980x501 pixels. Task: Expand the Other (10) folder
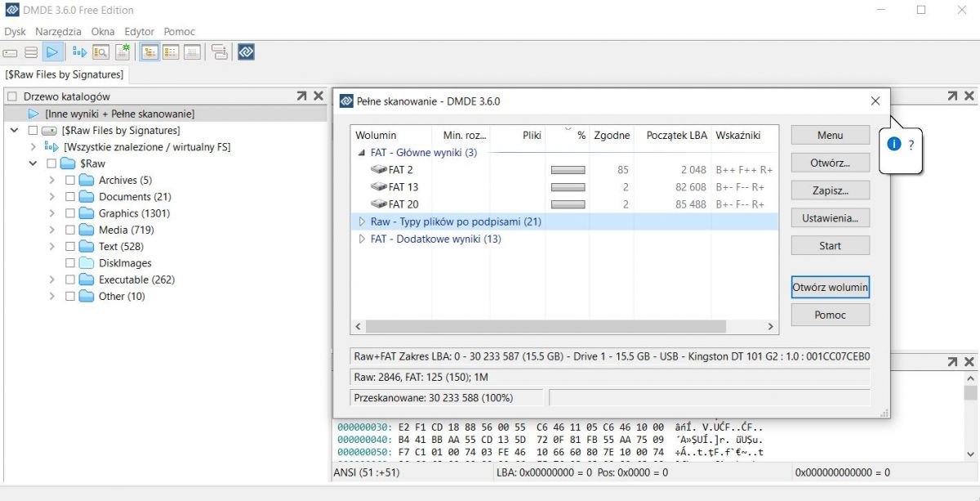[x=51, y=296]
